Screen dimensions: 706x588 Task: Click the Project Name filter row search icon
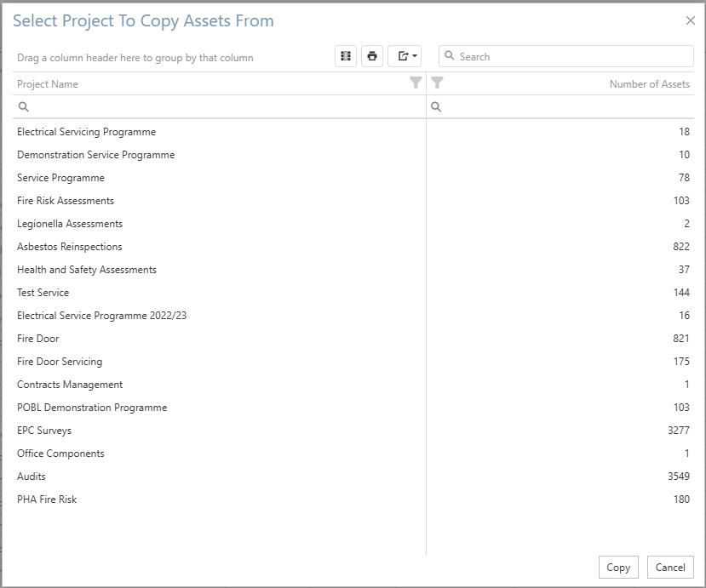coord(24,107)
